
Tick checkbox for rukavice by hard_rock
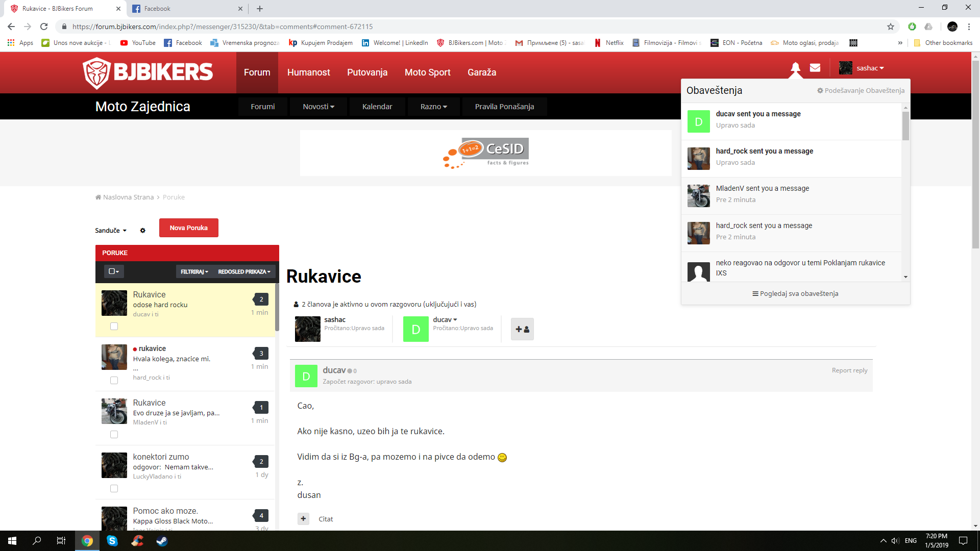click(114, 381)
